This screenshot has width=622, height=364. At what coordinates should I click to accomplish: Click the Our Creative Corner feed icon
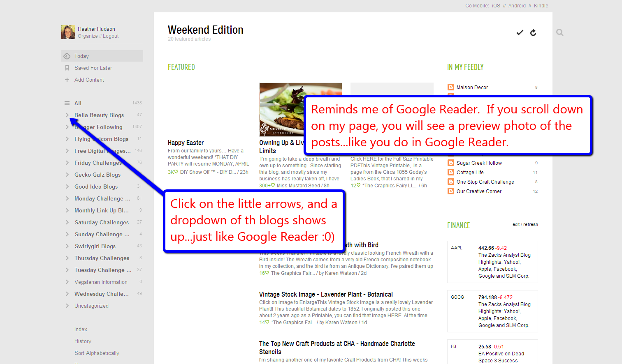451,191
